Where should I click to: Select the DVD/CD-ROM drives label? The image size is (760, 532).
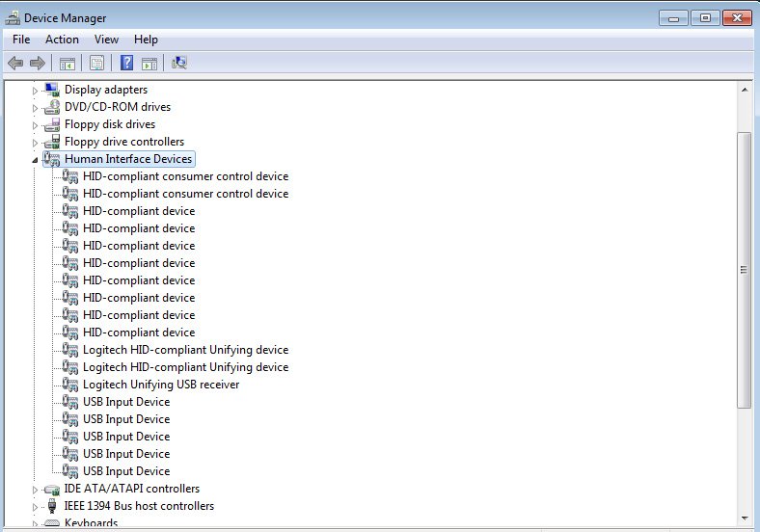[118, 107]
